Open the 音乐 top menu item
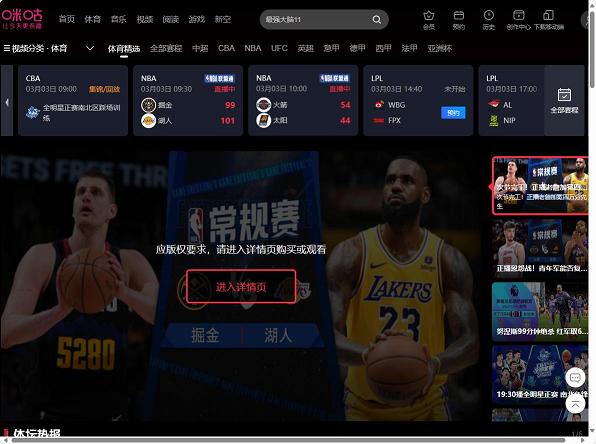This screenshot has width=596, height=444. 119,19
